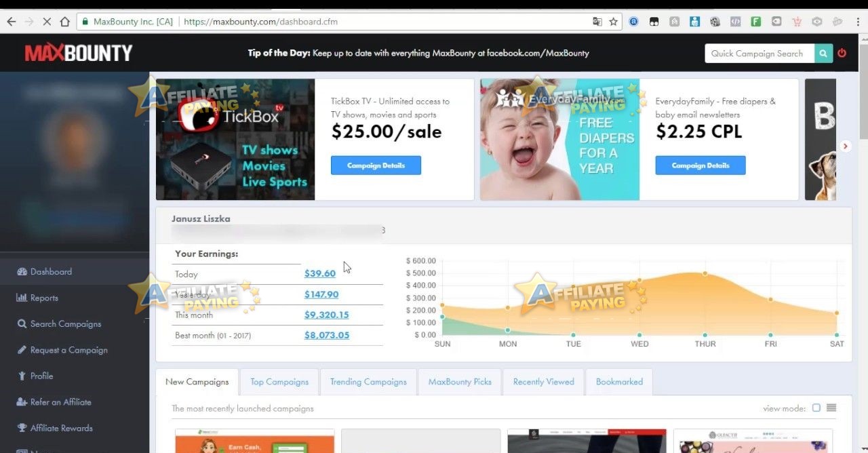Advance the offer carousel with right arrow
The width and height of the screenshot is (868, 453).
click(x=845, y=146)
